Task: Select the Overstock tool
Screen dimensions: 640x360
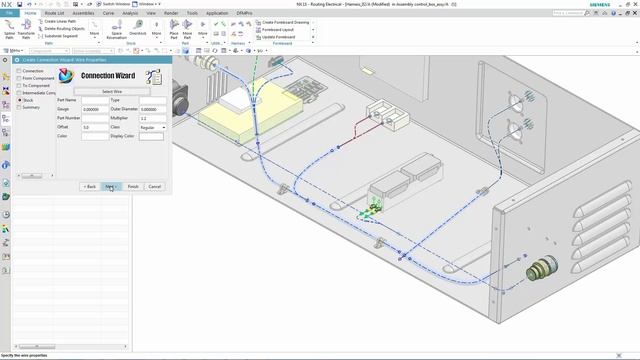Action: click(138, 28)
